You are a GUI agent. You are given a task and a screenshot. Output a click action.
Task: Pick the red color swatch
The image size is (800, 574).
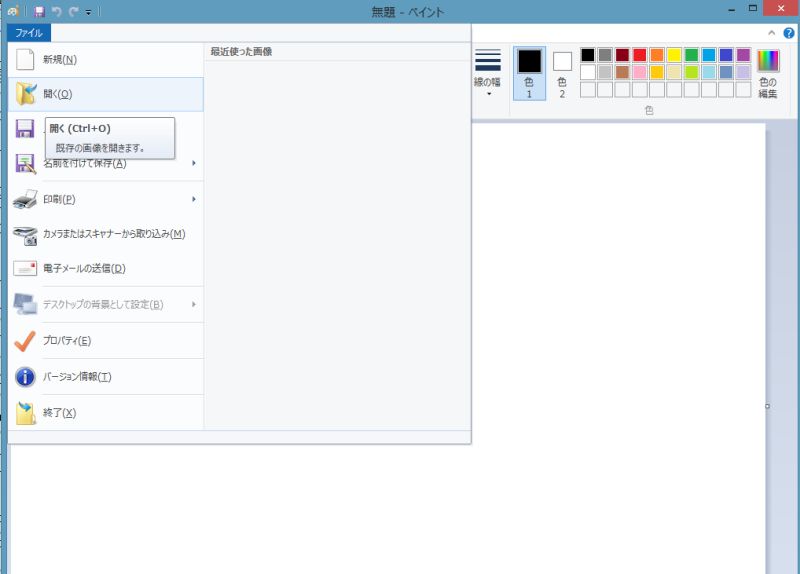tap(640, 55)
